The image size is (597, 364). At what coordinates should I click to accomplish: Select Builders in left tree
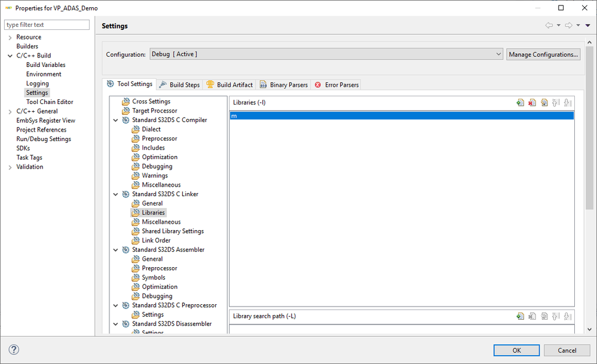[27, 47]
